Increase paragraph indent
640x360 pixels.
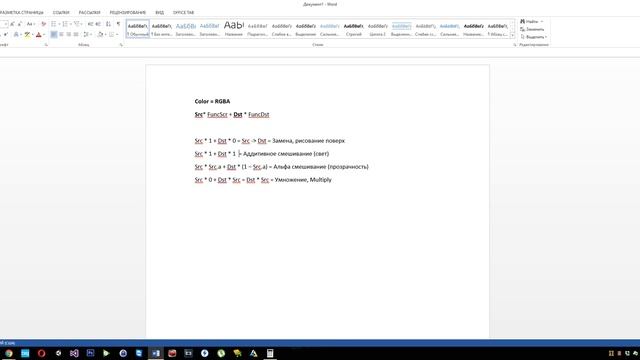pos(98,24)
